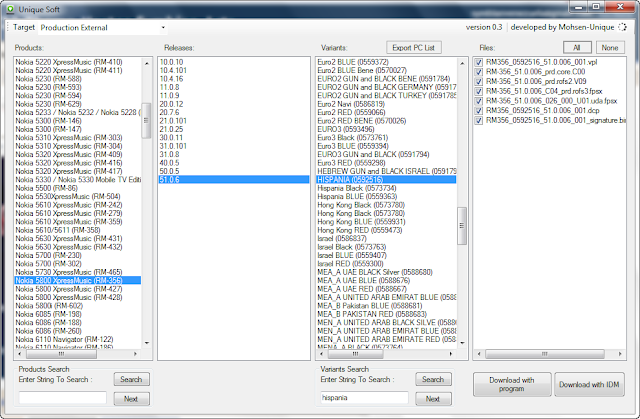640x419 pixels.
Task: Click Variants list scroll down arrow
Action: click(x=462, y=343)
